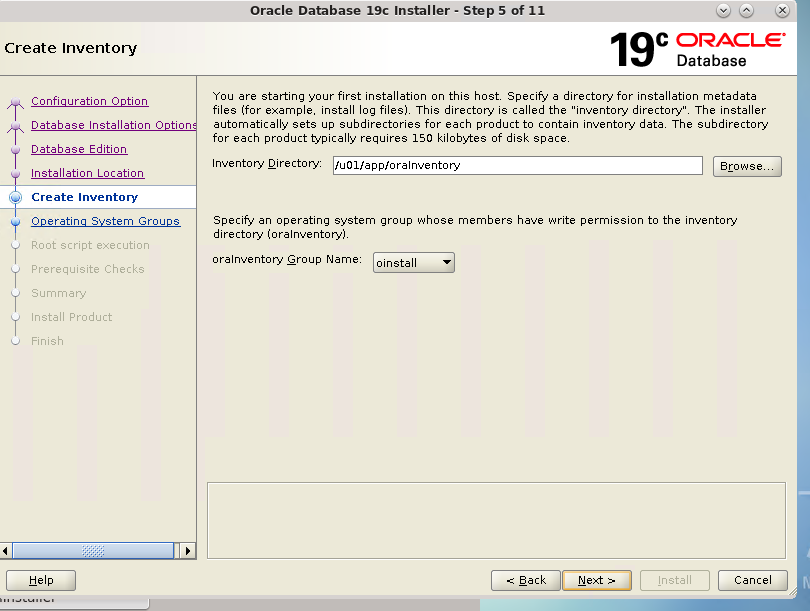The width and height of the screenshot is (810, 611).
Task: Open Operating System Groups step link
Action: [105, 221]
